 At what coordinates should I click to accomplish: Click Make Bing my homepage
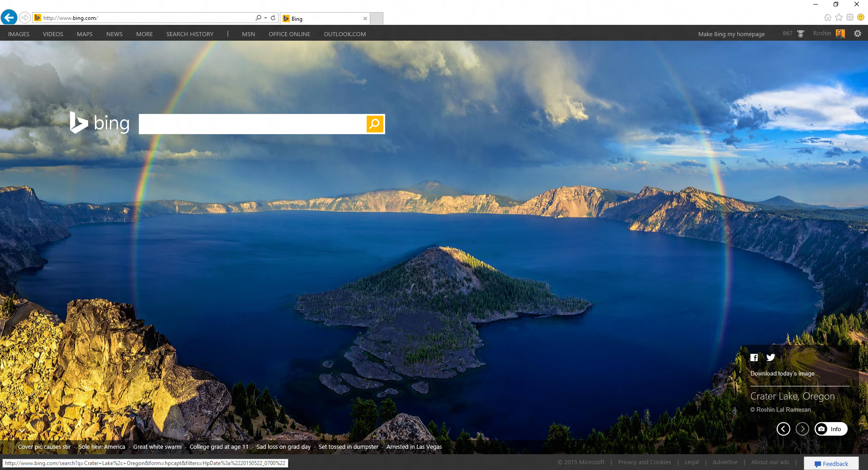[x=731, y=34]
